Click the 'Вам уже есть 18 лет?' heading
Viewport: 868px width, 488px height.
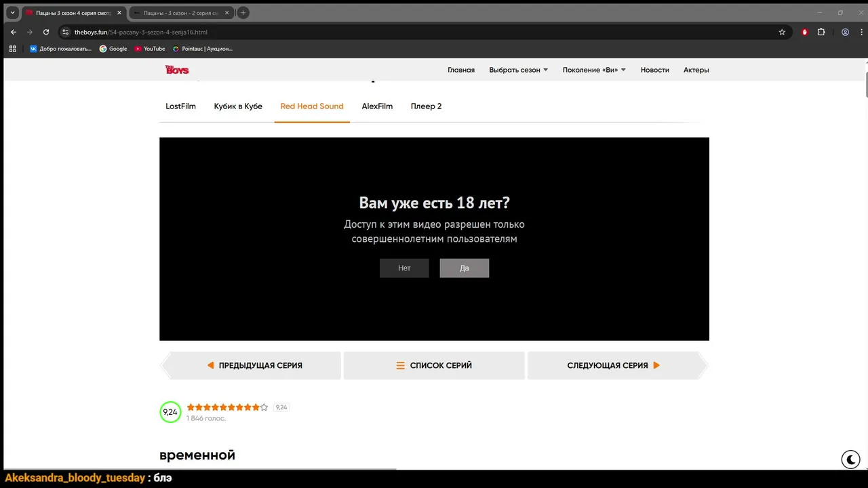434,203
